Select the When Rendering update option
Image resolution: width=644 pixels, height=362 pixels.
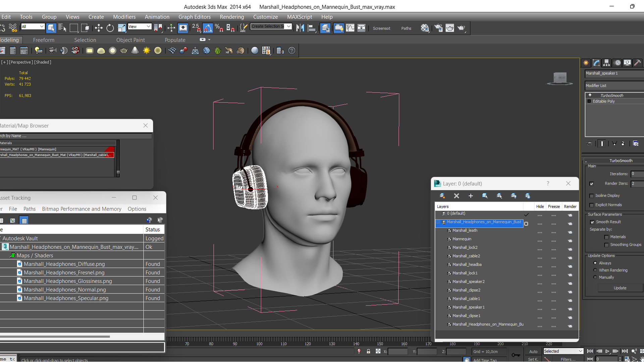[595, 270]
